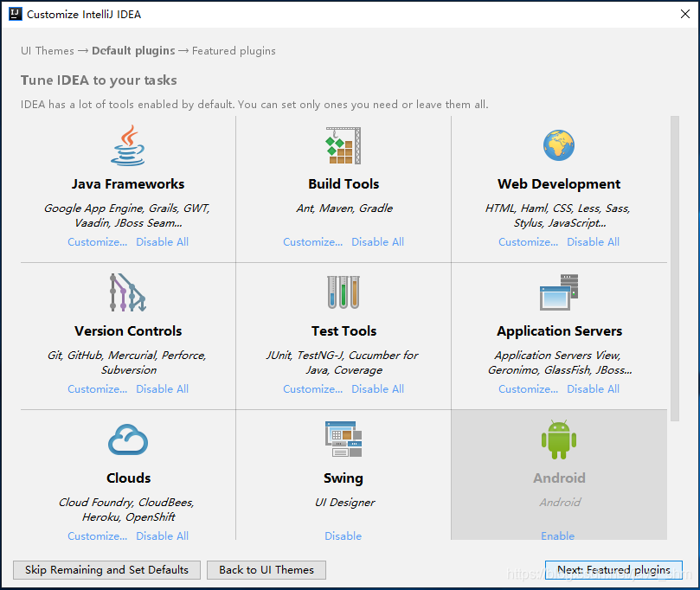
Task: Click the Test Tools test tubes icon
Action: pyautogui.click(x=343, y=292)
